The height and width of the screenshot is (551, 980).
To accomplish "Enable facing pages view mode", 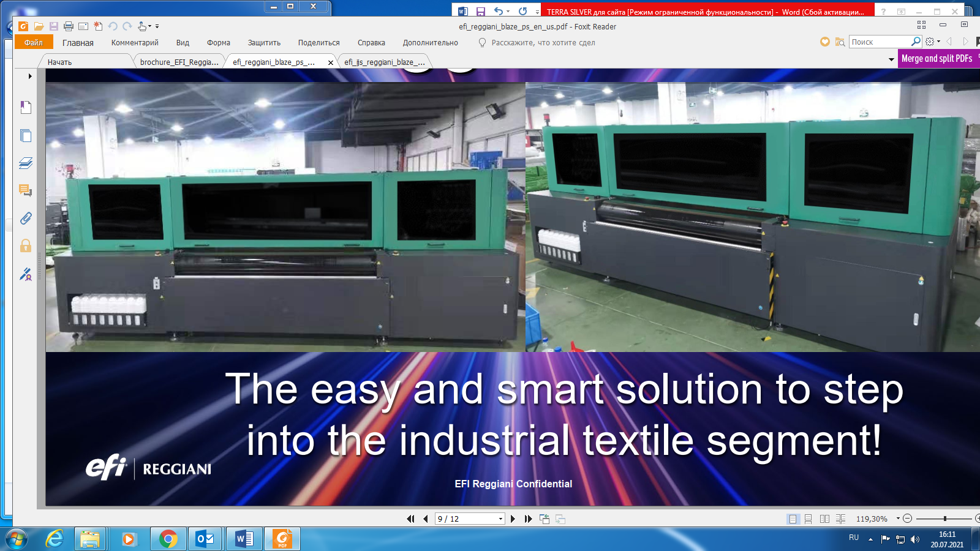I will point(824,519).
